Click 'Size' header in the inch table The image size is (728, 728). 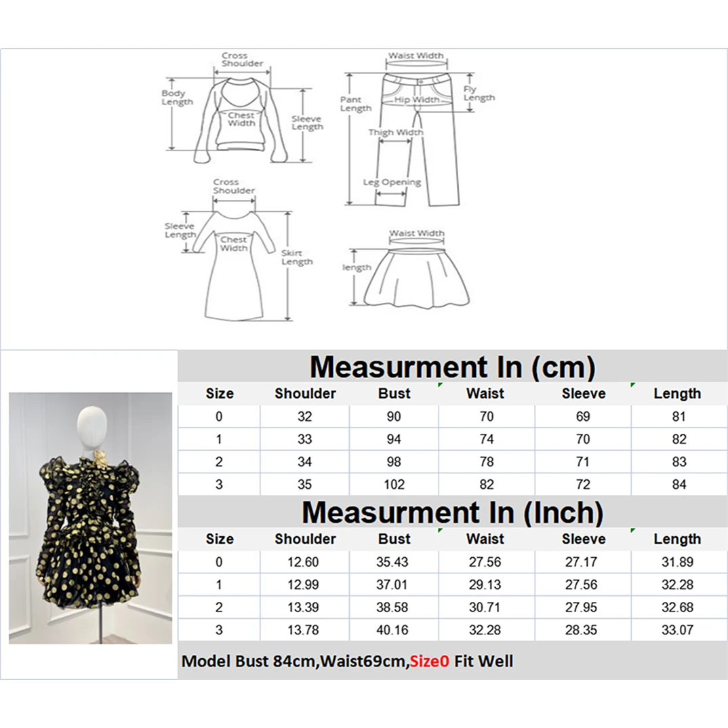pyautogui.click(x=220, y=539)
